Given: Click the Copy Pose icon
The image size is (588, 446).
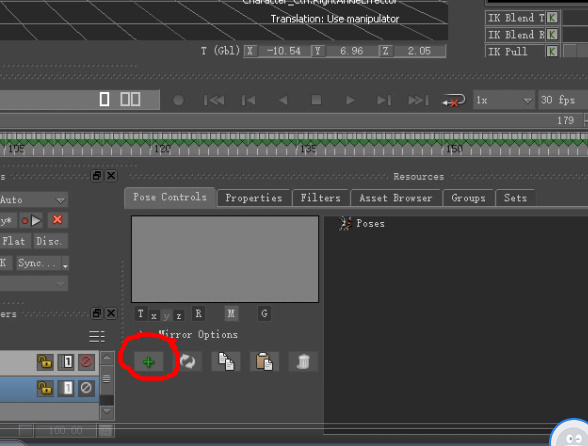Looking at the screenshot, I should coord(226,362).
